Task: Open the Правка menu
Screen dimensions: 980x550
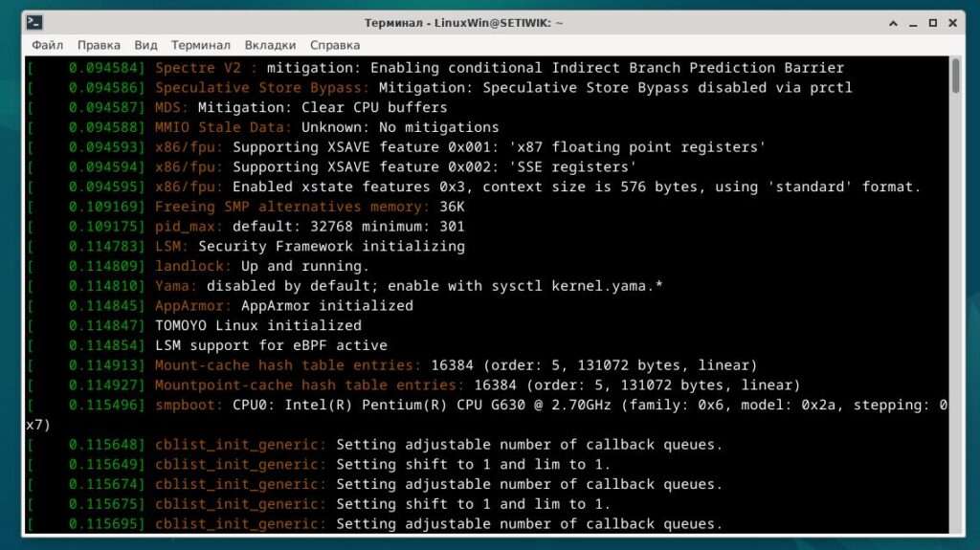Action: [x=99, y=45]
